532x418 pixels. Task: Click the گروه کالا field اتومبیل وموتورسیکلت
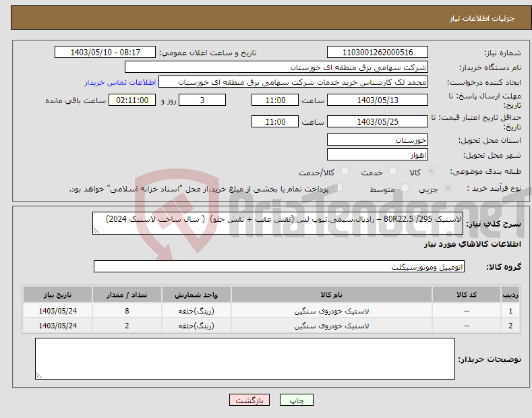279,267
